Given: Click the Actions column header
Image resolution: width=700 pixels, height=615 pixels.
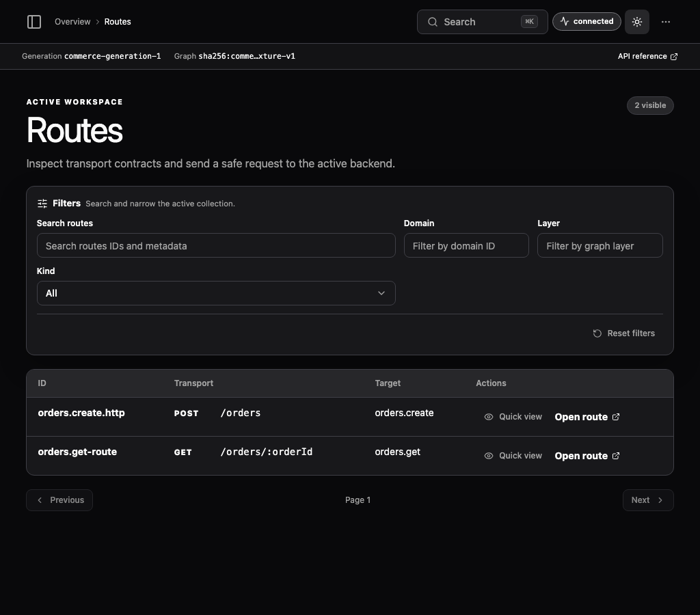Looking at the screenshot, I should coord(491,383).
